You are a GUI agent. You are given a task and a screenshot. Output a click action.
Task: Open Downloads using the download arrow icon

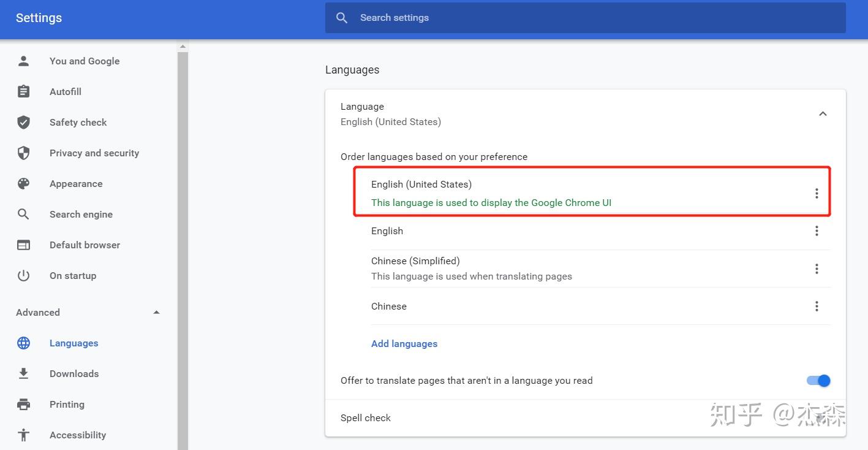[23, 373]
